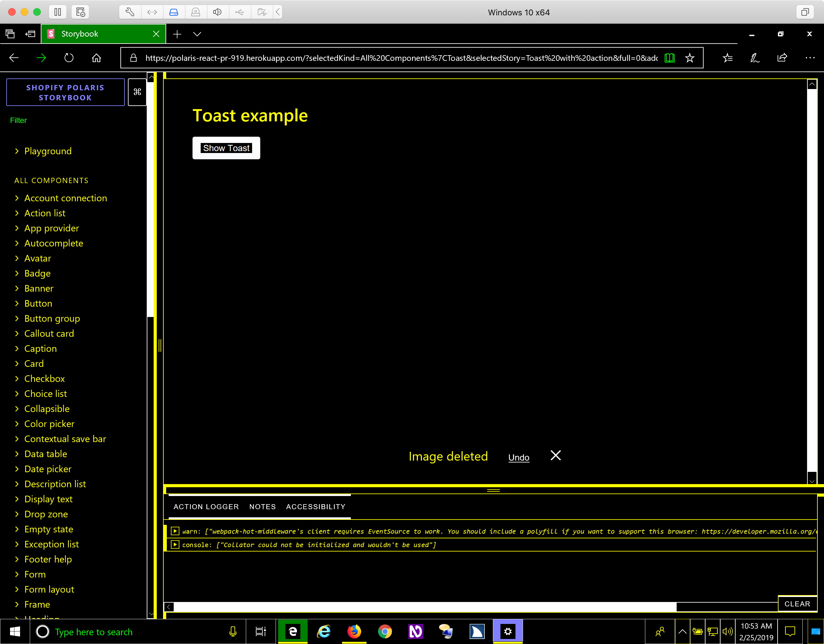824x644 pixels.
Task: Switch to the Notes tab
Action: coord(262,507)
